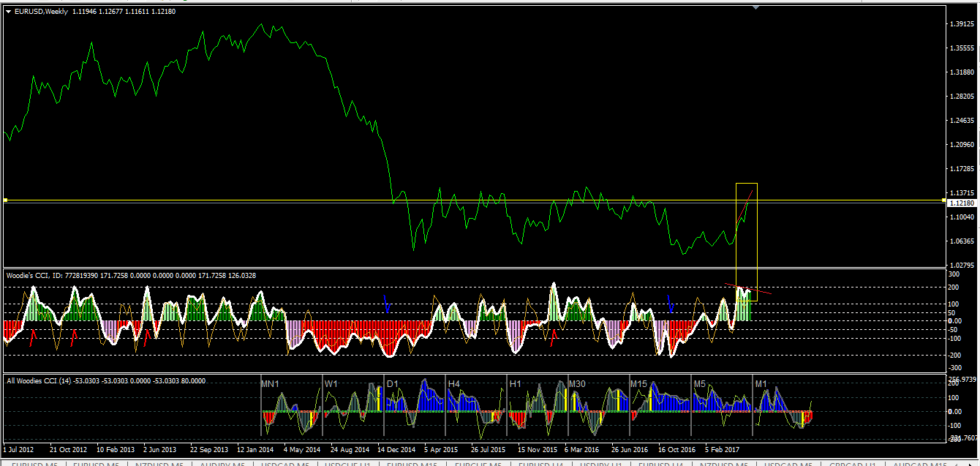Open the AUDJPY M5 chart tab

[222, 464]
